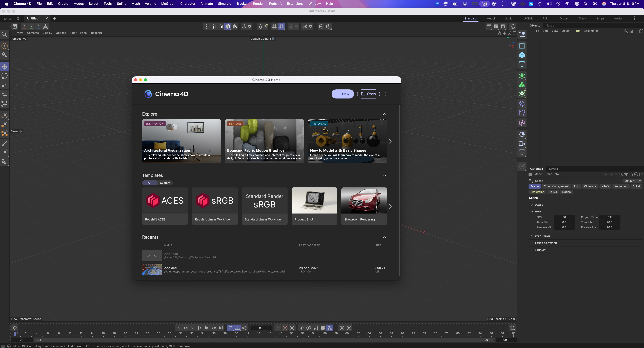Click Record Active Objects in timeline

pos(278,328)
